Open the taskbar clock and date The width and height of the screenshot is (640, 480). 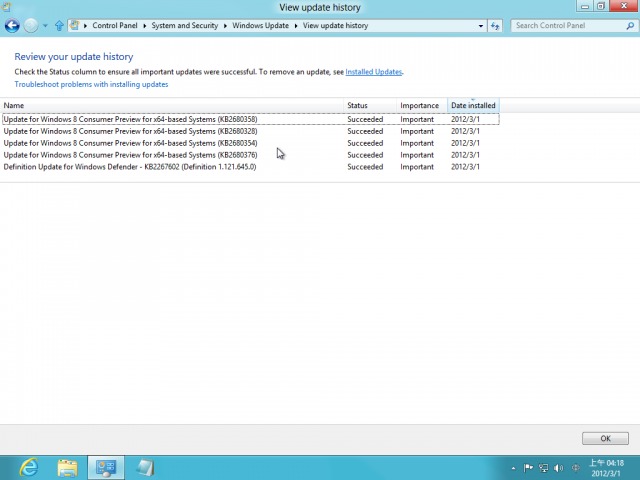[x=607, y=468]
